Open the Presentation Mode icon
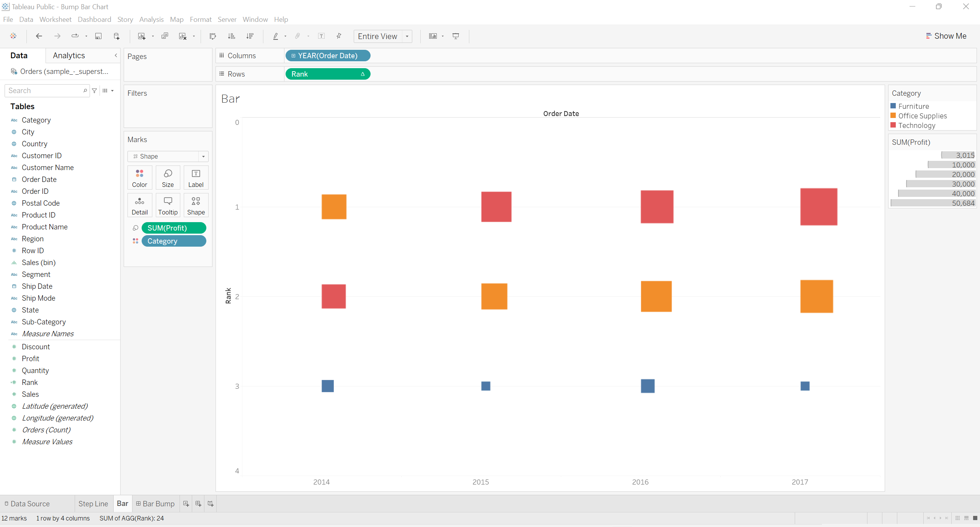 click(x=456, y=36)
